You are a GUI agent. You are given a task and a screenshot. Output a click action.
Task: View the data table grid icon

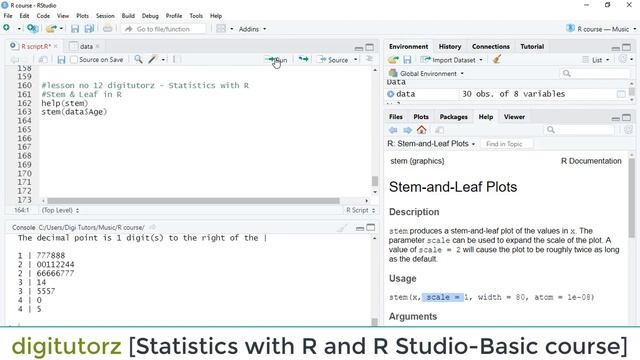(x=621, y=94)
